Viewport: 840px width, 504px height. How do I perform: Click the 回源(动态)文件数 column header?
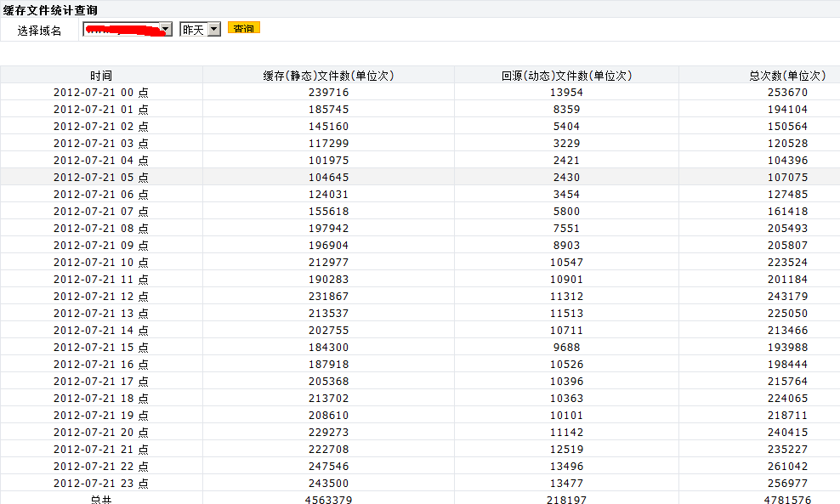(566, 76)
